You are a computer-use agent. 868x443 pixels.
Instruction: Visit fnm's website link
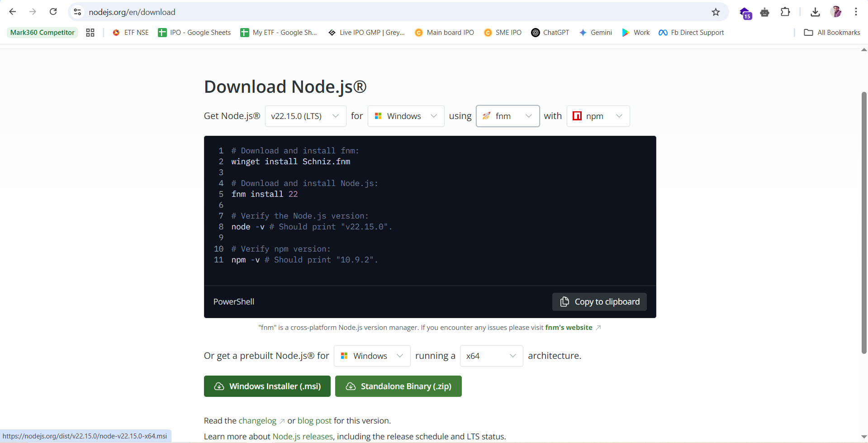tap(569, 328)
